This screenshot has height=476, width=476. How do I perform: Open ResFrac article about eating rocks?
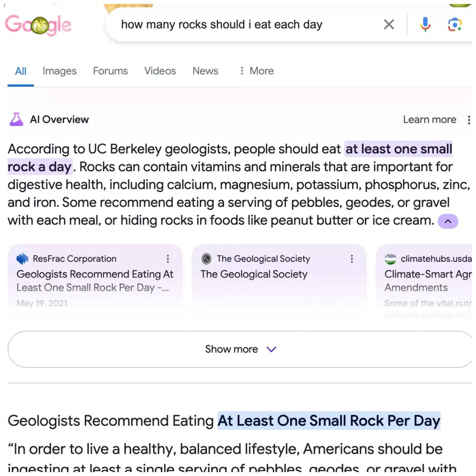[95, 281]
